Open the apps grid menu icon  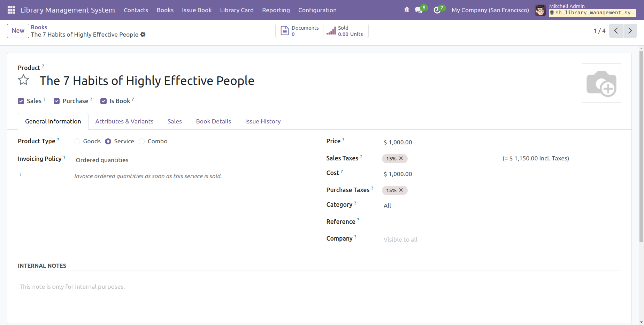[x=11, y=10]
